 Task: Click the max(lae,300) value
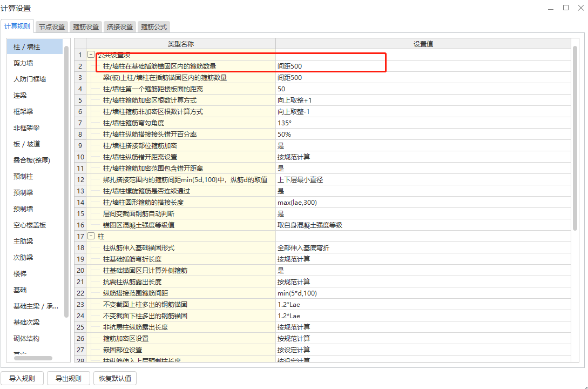click(423, 202)
